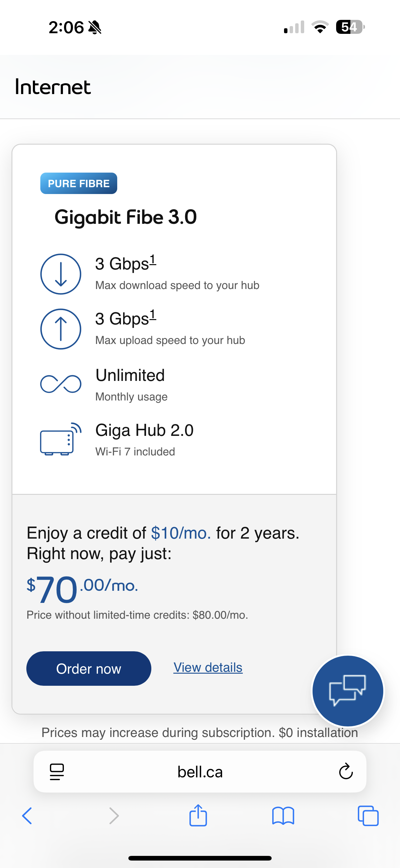Tap the upload speed arrow icon
Screen dimensions: 400x868
pyautogui.click(x=60, y=329)
